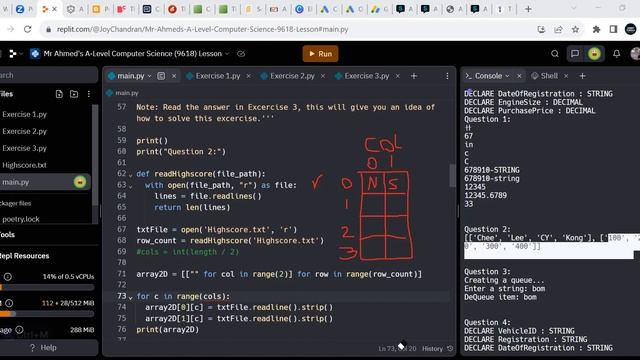Open poetry.lock in packager files
This screenshot has height=360, width=640.
(x=21, y=219)
